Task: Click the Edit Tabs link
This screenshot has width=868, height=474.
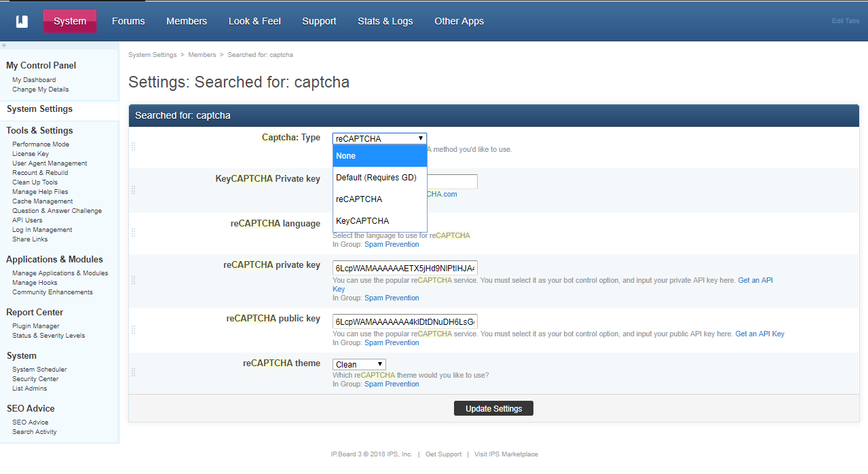Action: (x=846, y=21)
